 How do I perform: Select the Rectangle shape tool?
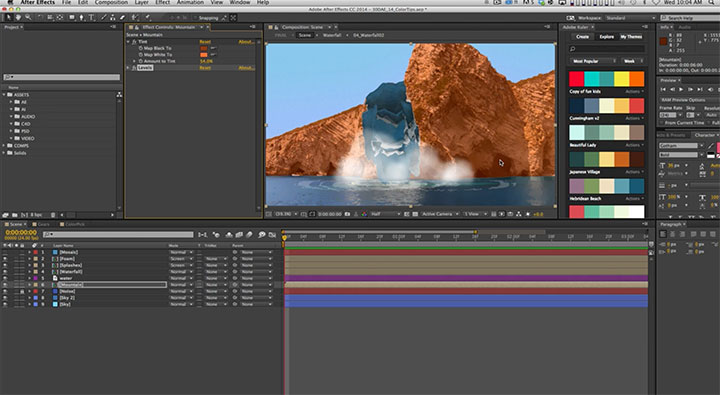pos(72,17)
